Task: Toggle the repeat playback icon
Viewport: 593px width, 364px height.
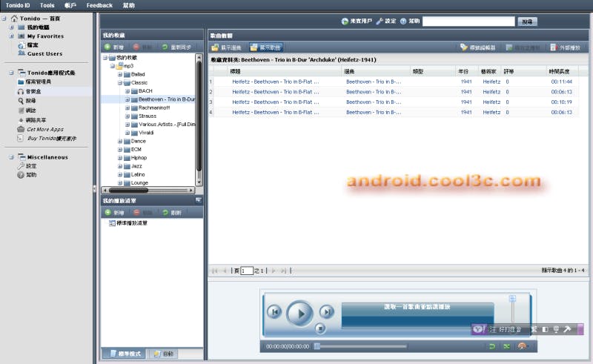Action: pyautogui.click(x=491, y=346)
